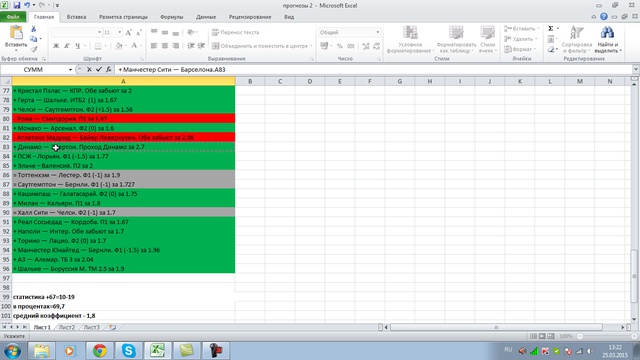
Task: Open Google Chrome from taskbar
Action: (x=99, y=351)
